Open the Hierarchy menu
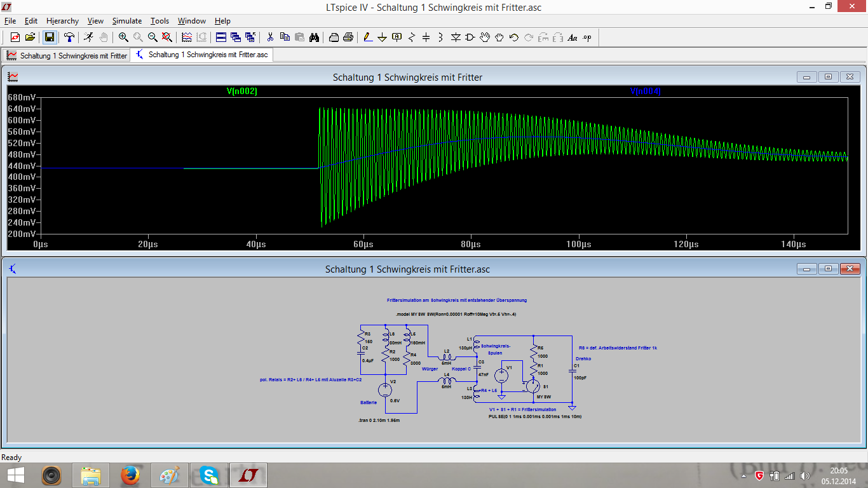The image size is (868, 488). click(62, 21)
